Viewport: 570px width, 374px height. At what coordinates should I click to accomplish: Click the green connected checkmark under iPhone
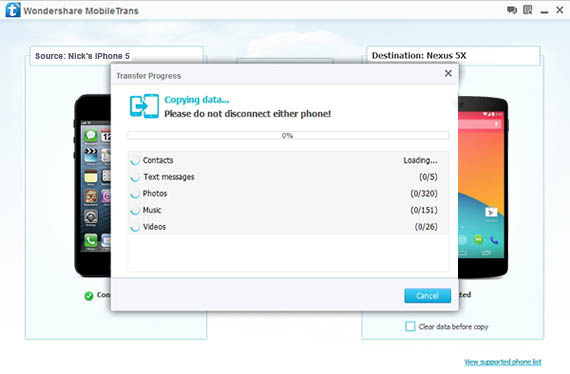[89, 296]
